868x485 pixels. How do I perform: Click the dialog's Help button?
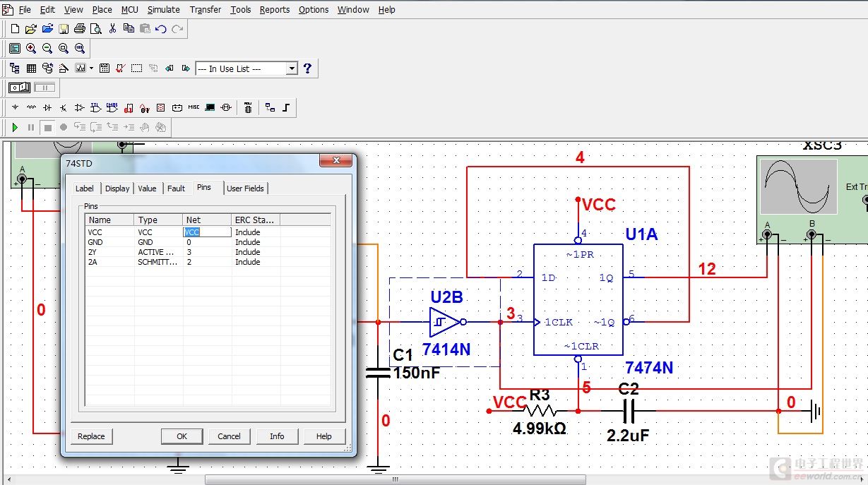pyautogui.click(x=324, y=436)
